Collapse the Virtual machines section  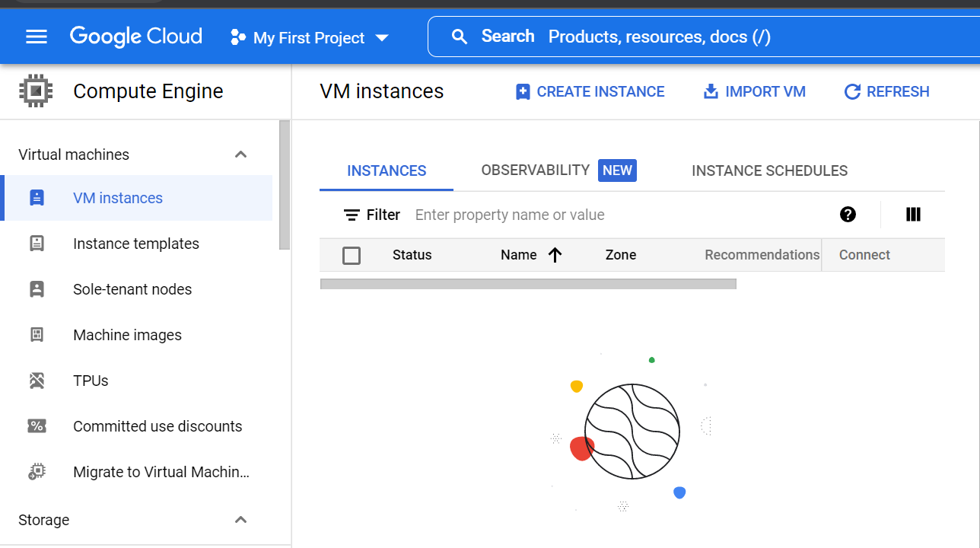[240, 155]
